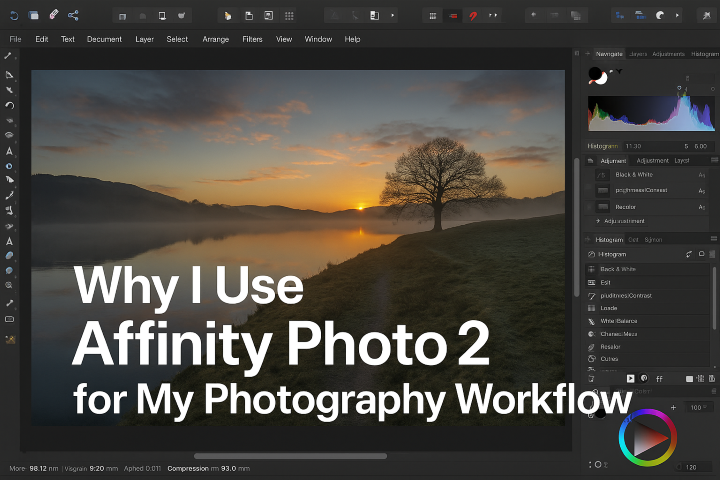720x480 pixels.
Task: Click the red curved snapping toolbar icon
Action: (473, 16)
